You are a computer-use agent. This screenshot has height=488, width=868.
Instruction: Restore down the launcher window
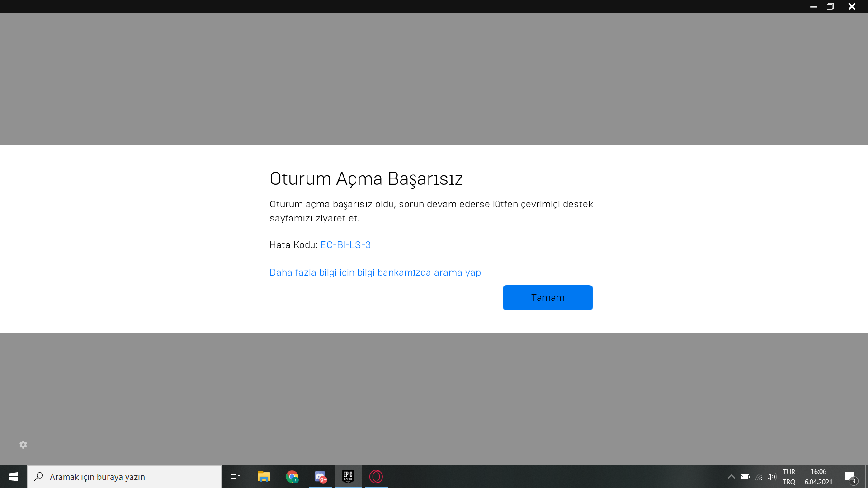(830, 6)
